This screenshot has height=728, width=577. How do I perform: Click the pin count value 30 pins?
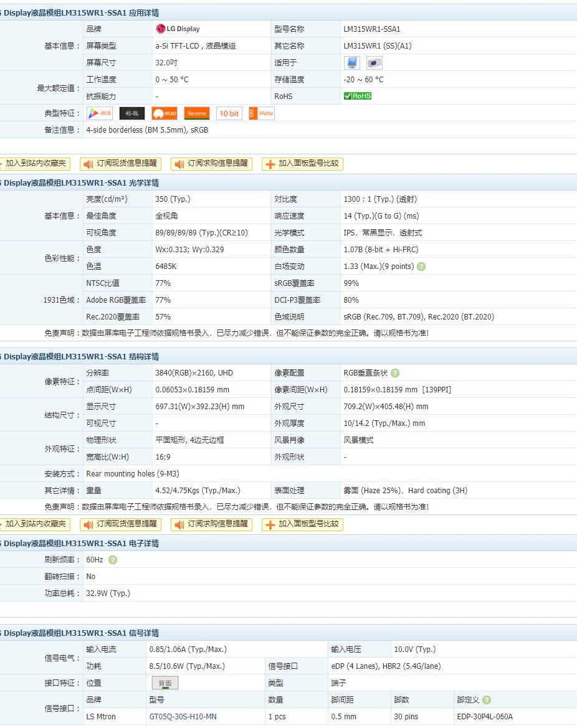[406, 717]
